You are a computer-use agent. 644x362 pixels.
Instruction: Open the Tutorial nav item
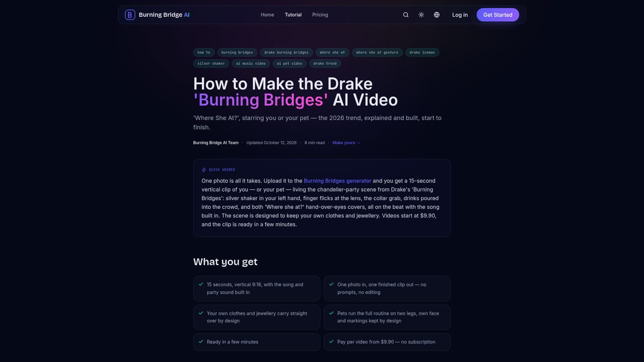point(293,15)
